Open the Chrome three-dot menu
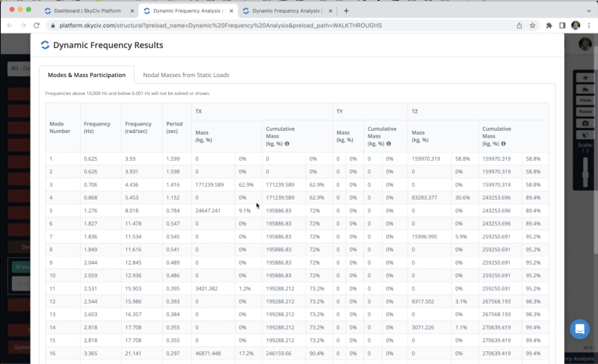 pyautogui.click(x=589, y=25)
